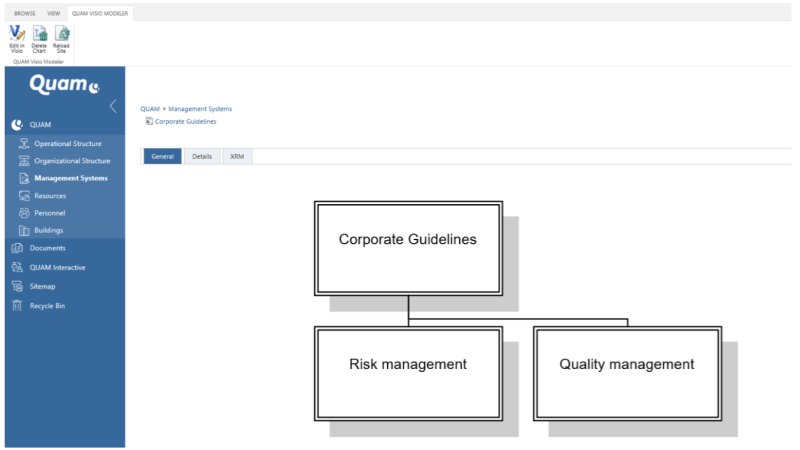800x450 pixels.
Task: Open the XRM tab
Action: (237, 157)
